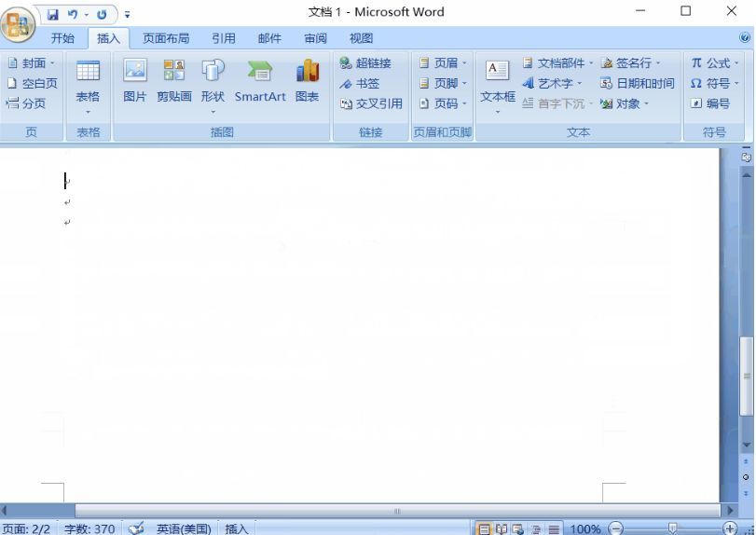Select the 插入 tab

pos(108,38)
